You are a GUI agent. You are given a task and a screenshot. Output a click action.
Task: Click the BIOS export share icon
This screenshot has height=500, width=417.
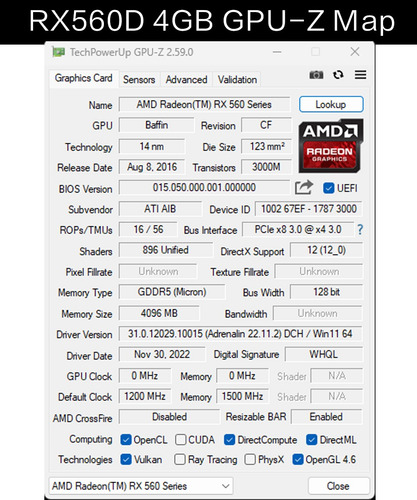304,188
